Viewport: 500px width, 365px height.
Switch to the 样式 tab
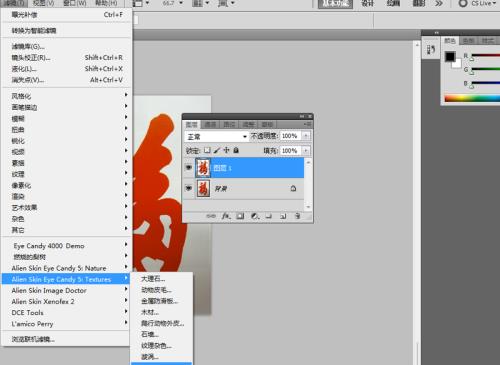click(488, 41)
